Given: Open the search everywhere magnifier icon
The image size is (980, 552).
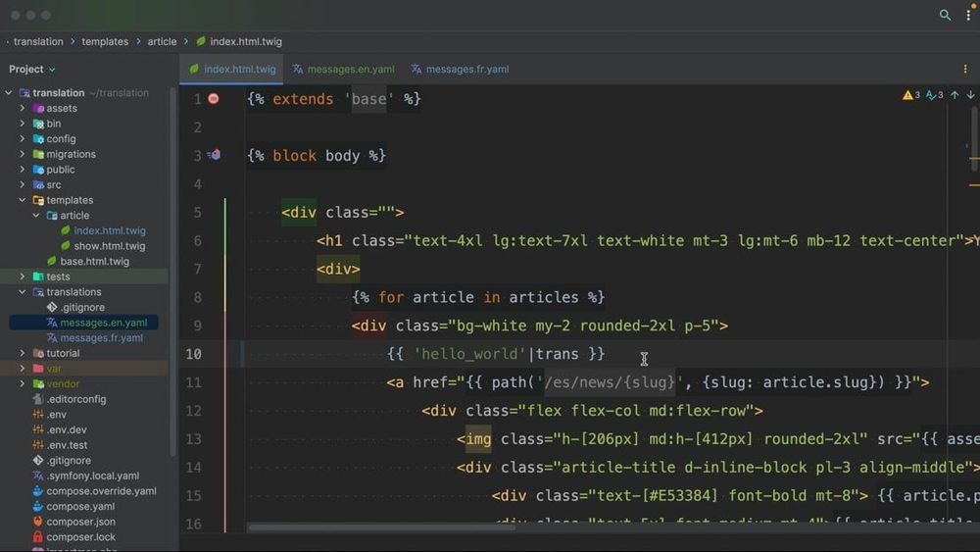Looking at the screenshot, I should tap(945, 15).
